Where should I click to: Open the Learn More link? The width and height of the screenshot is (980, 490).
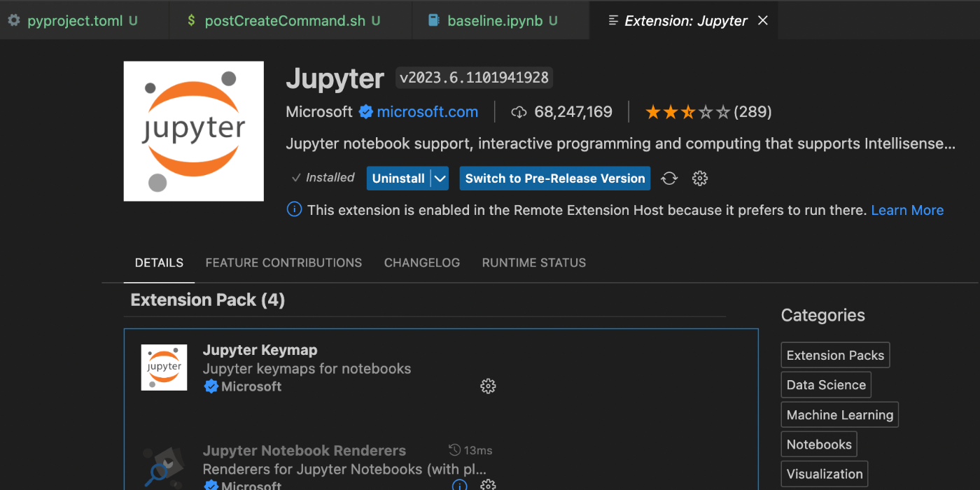point(907,210)
